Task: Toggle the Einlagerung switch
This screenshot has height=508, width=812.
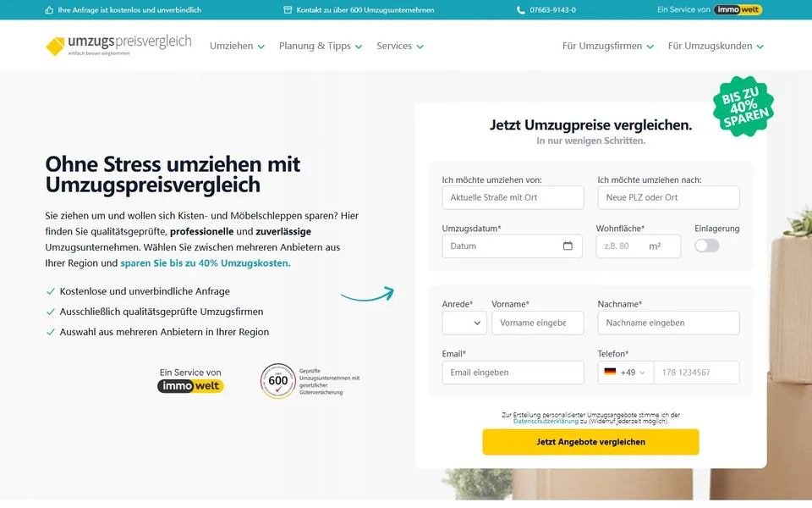Action: click(x=707, y=246)
